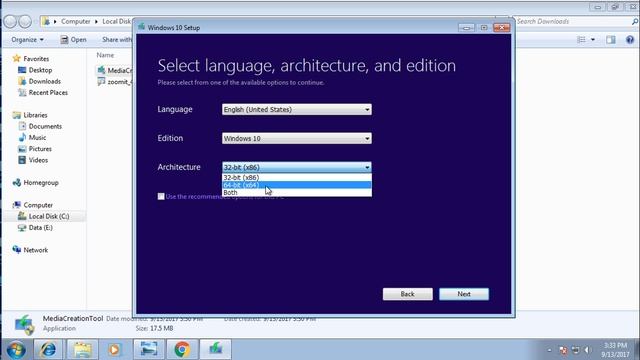This screenshot has height=360, width=640.
Task: Click the Windows 10 Setup taskbar icon
Action: (216, 349)
